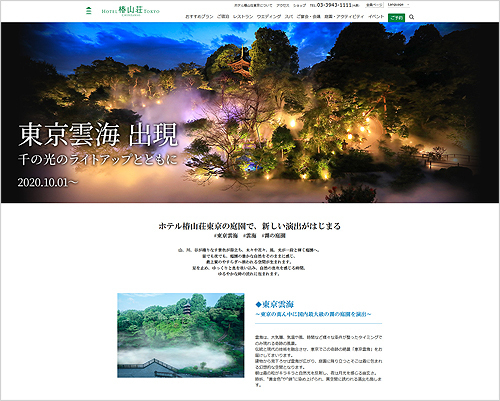500x401 pixels.
Task: Click the 会員ページ button
Action: click(x=374, y=5)
